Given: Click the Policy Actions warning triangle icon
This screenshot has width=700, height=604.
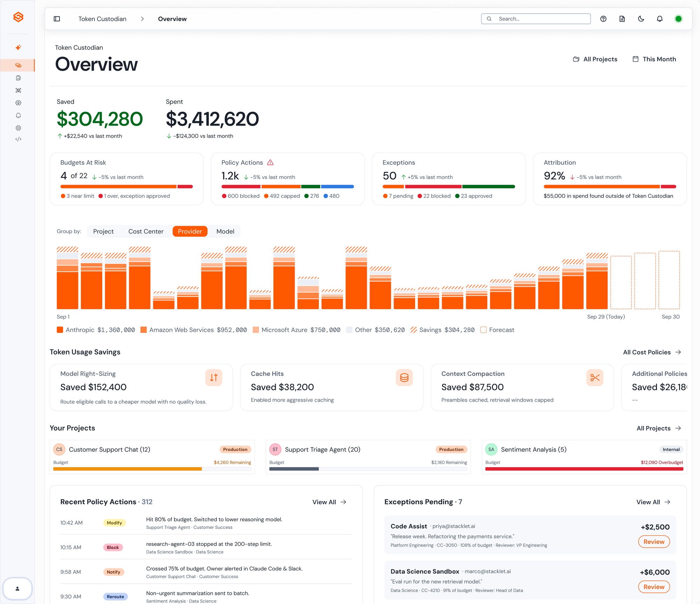Looking at the screenshot, I should 270,162.
